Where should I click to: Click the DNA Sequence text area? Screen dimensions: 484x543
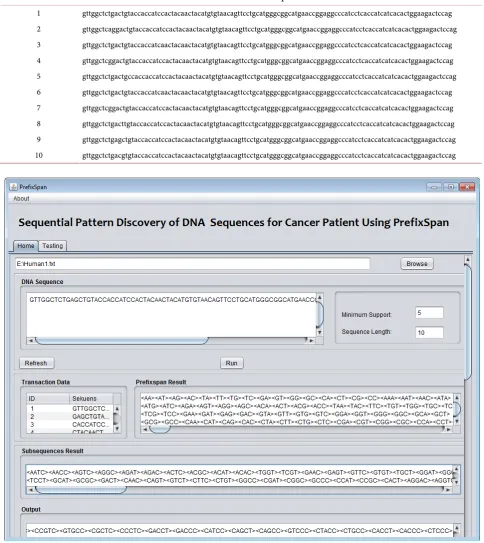172,315
